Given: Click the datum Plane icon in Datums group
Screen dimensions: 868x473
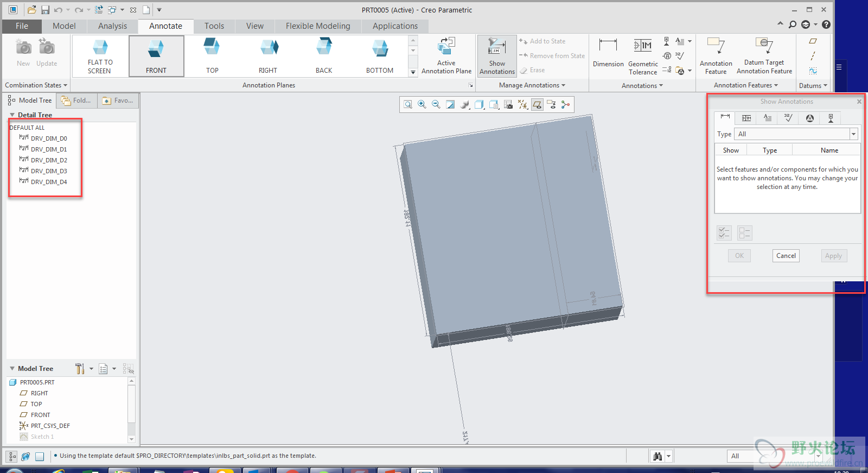Looking at the screenshot, I should [813, 41].
